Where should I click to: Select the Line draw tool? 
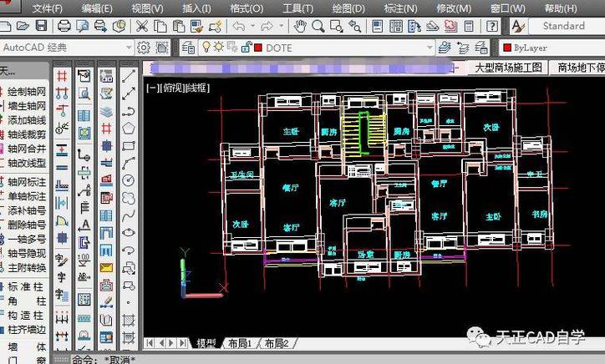point(129,75)
